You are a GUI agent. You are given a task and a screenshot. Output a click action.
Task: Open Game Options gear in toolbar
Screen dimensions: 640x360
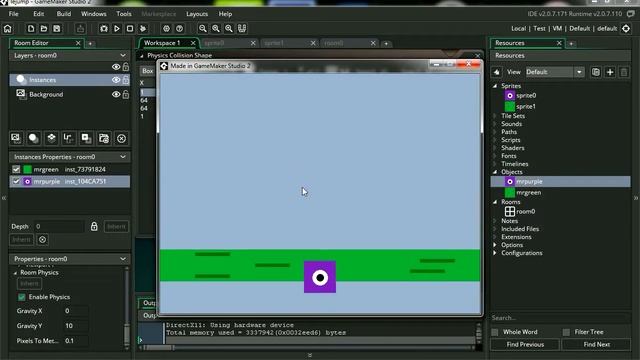tap(166, 29)
